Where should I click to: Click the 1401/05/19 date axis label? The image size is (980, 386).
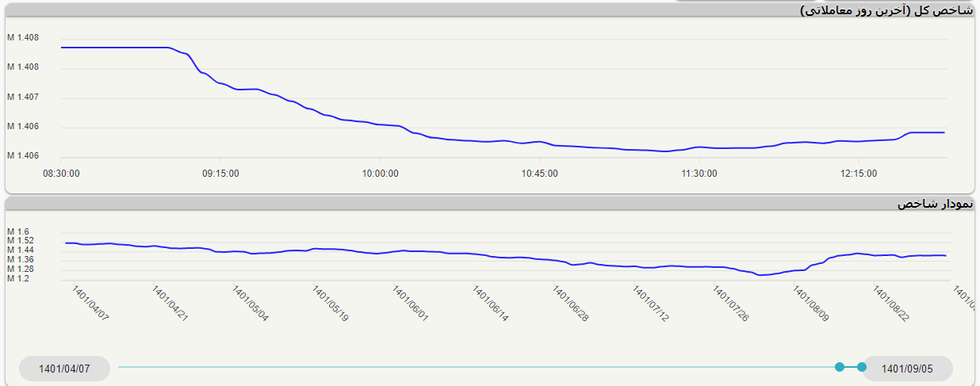coord(331,305)
